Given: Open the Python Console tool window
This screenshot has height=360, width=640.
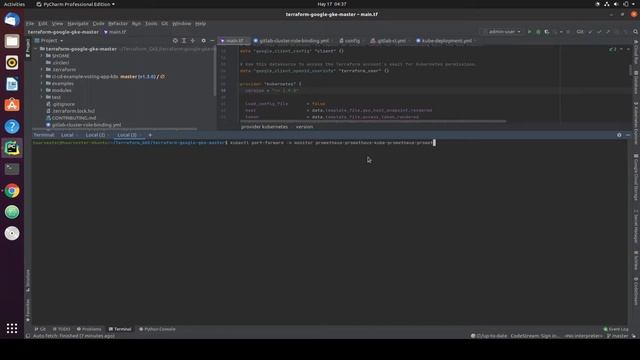Looking at the screenshot, I should (x=157, y=329).
